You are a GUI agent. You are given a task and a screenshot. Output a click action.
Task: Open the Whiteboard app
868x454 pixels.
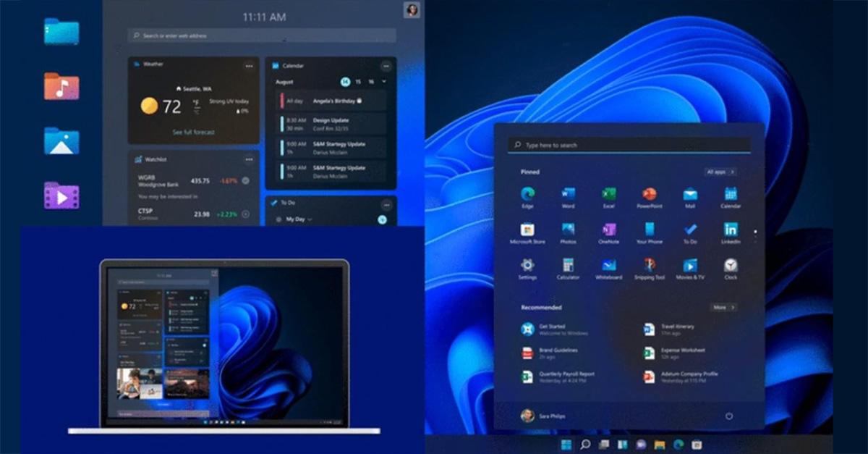(x=608, y=268)
